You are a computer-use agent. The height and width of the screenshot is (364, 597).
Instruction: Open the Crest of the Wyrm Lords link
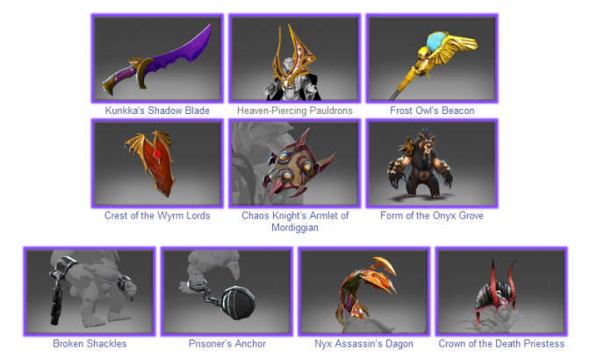point(157,216)
